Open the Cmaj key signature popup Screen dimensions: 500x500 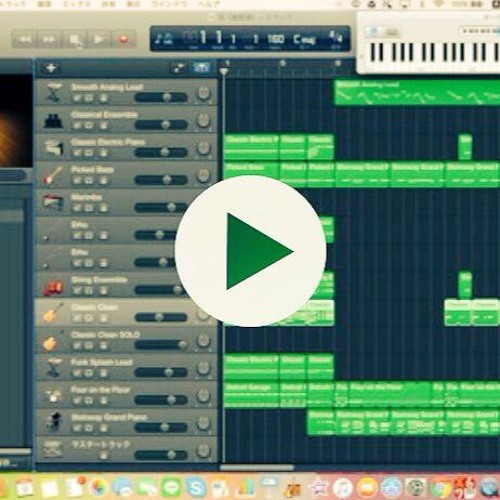(x=304, y=40)
